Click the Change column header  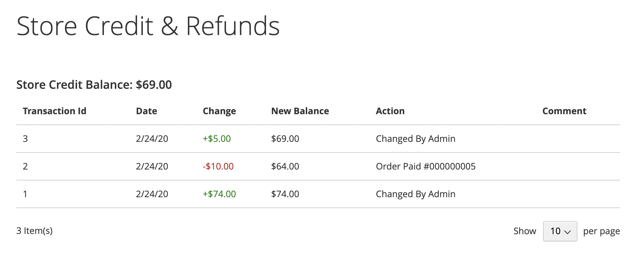pyautogui.click(x=219, y=111)
